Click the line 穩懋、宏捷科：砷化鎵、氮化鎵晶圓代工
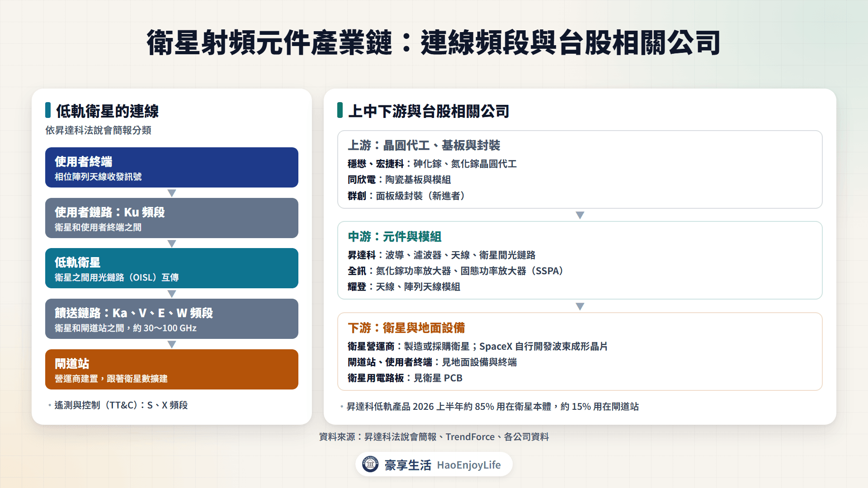 [432, 164]
